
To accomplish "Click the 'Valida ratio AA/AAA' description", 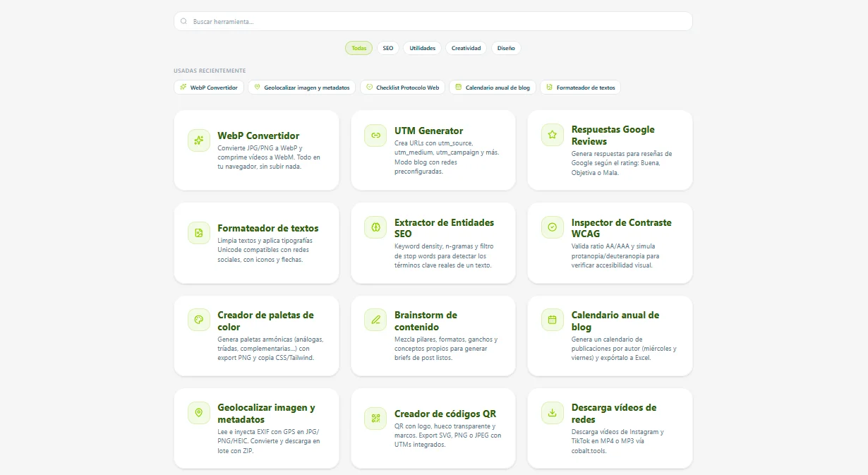I will [615, 255].
